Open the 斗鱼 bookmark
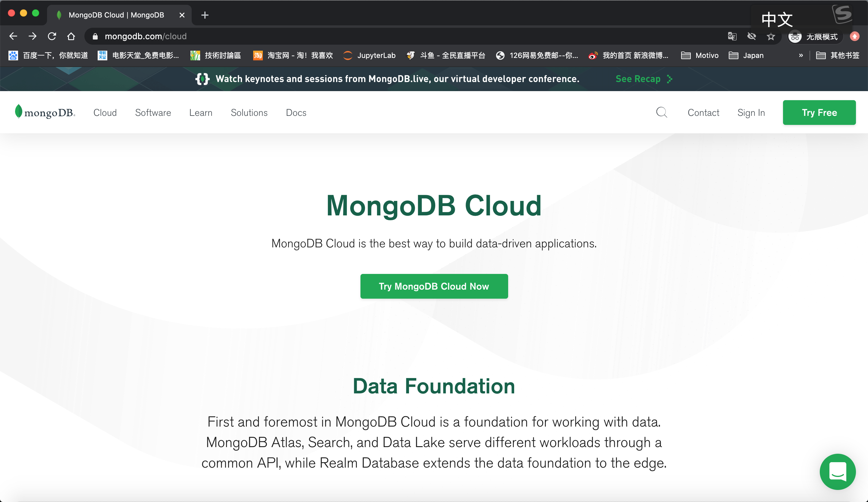 pyautogui.click(x=446, y=55)
